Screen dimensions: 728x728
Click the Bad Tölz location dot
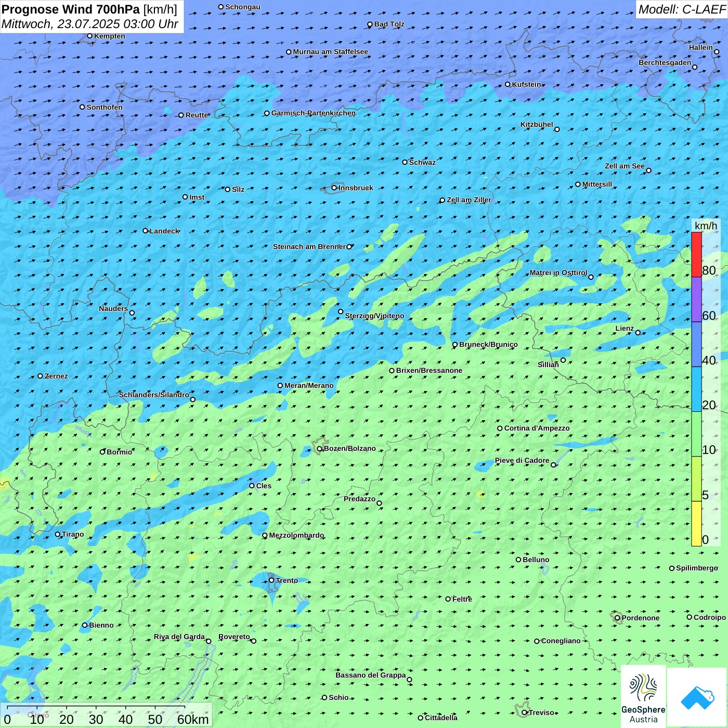pos(370,24)
